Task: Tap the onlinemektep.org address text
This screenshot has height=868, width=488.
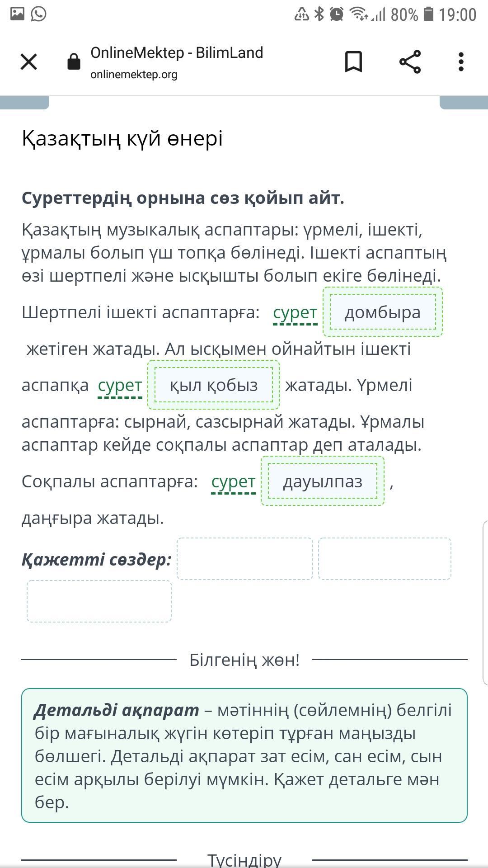Action: coord(134,75)
